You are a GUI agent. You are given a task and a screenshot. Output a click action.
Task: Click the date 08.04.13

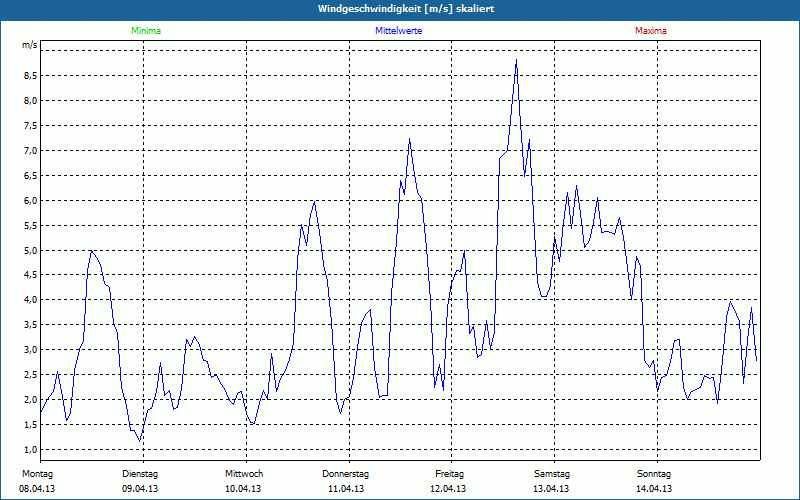tap(37, 489)
